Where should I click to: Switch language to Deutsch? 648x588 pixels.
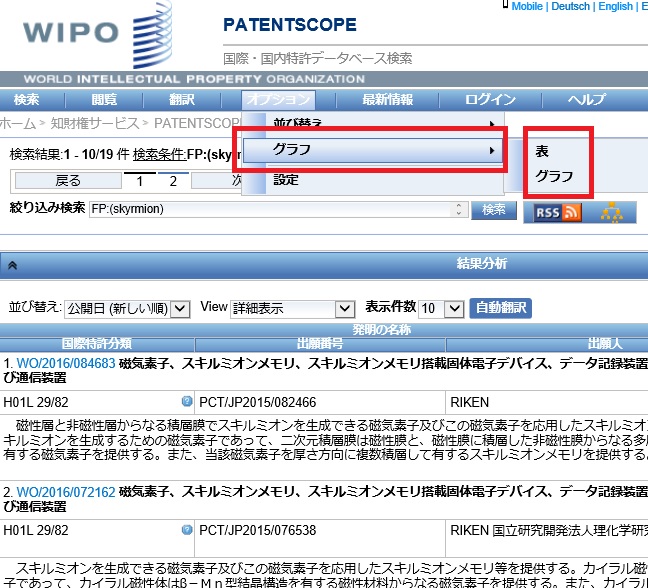[x=570, y=6]
